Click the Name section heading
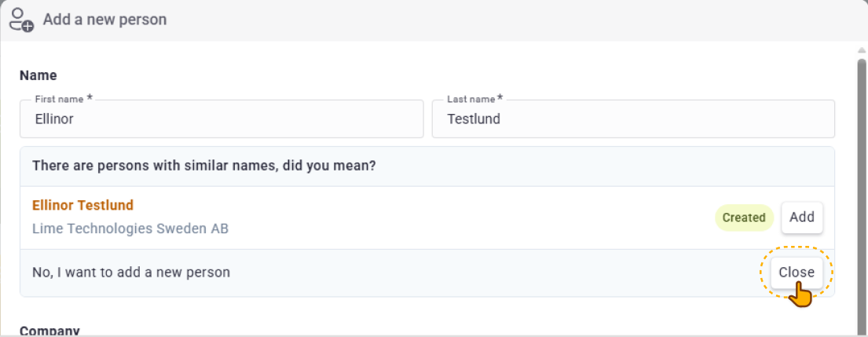The image size is (868, 337). 38,75
